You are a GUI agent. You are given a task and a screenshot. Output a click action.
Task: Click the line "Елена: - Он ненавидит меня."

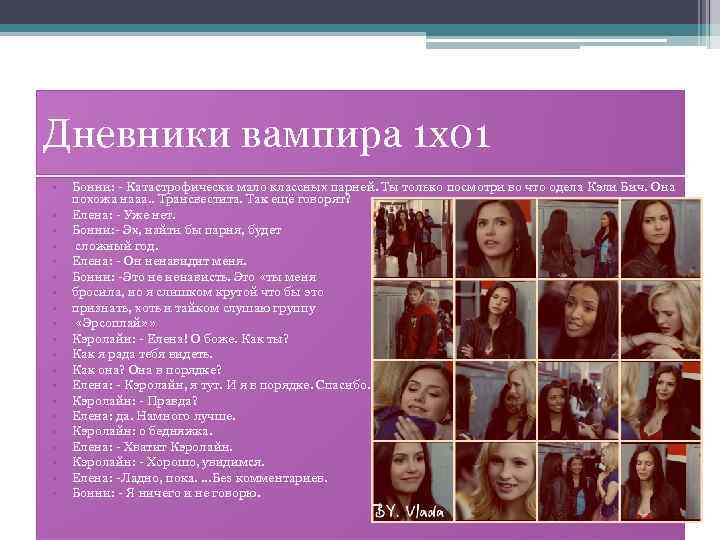tap(159, 261)
